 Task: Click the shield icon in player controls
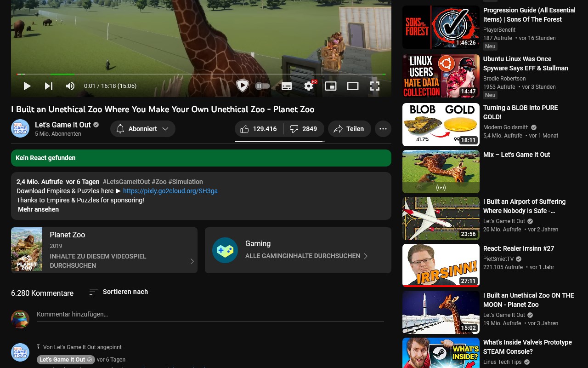point(243,86)
